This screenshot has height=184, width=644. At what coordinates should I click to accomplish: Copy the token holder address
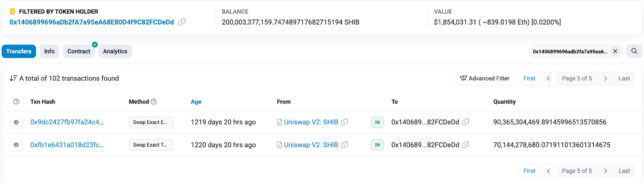(x=182, y=22)
